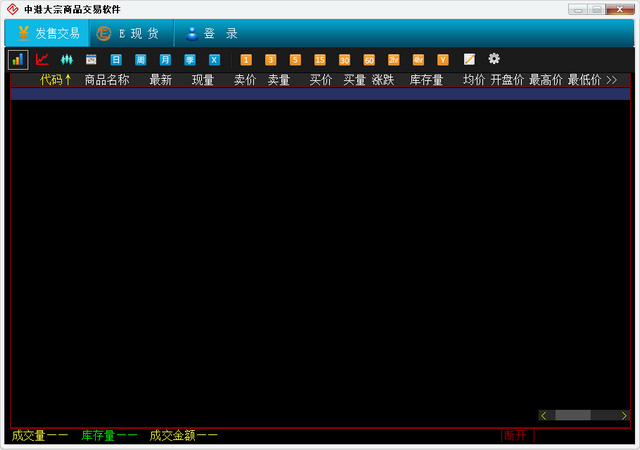Select the 5-minute chart icon
640x450 pixels.
pos(295,60)
